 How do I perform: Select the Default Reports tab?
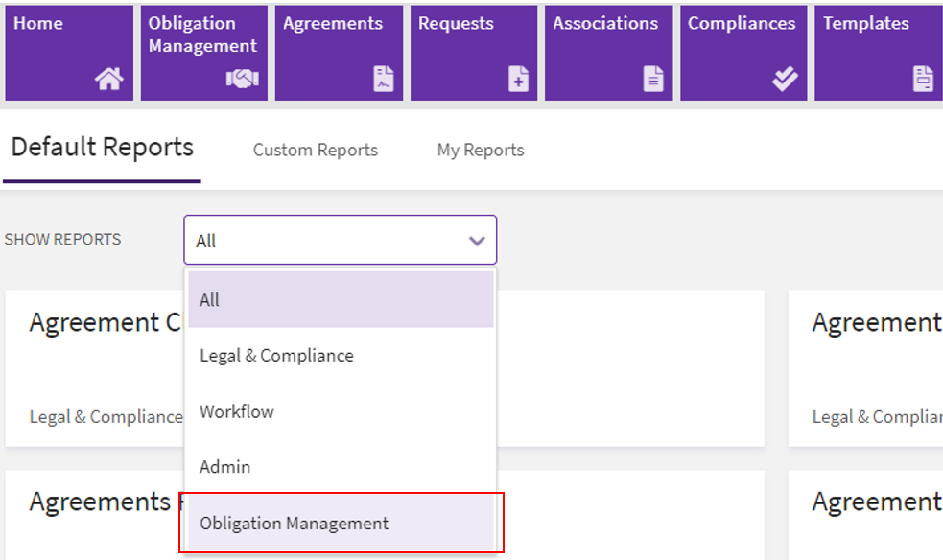tap(102, 148)
